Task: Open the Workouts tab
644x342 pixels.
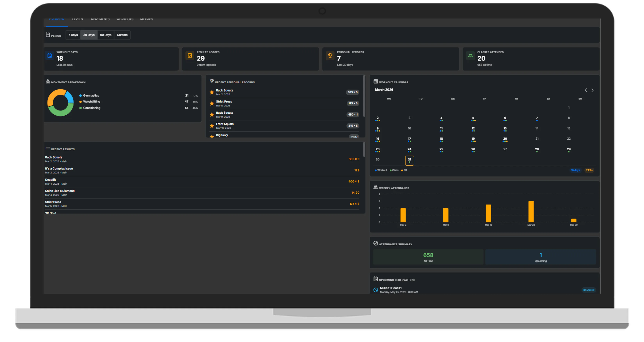Action: [125, 19]
